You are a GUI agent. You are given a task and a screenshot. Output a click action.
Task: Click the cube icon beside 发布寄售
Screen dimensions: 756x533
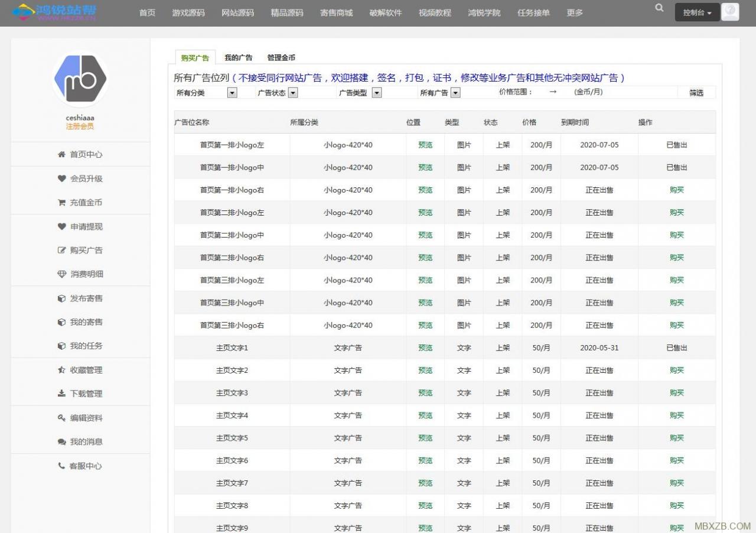[61, 298]
